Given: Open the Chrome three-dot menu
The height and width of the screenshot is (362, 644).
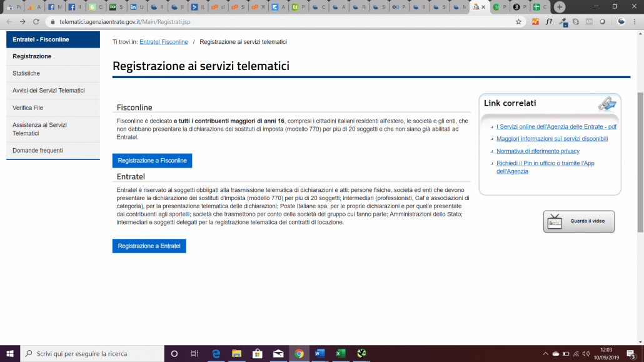Looking at the screenshot, I should point(635,22).
